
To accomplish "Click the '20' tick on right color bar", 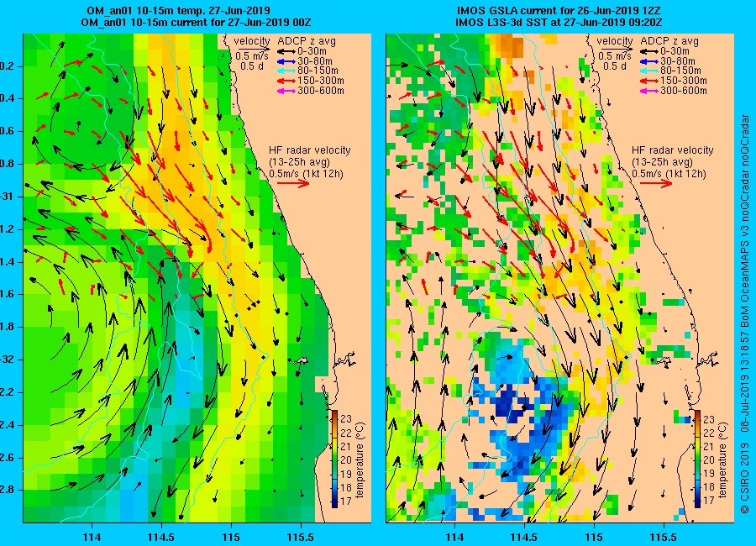I will pos(709,459).
